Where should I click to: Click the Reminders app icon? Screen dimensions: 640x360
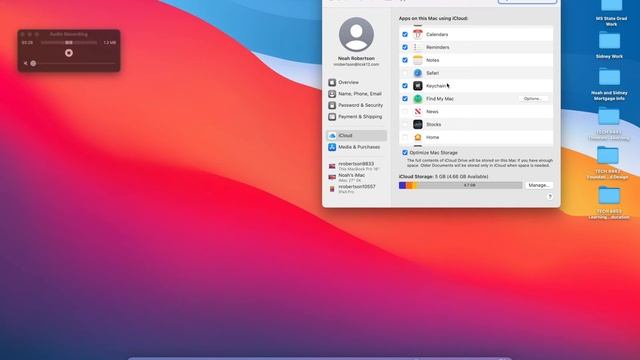point(418,47)
